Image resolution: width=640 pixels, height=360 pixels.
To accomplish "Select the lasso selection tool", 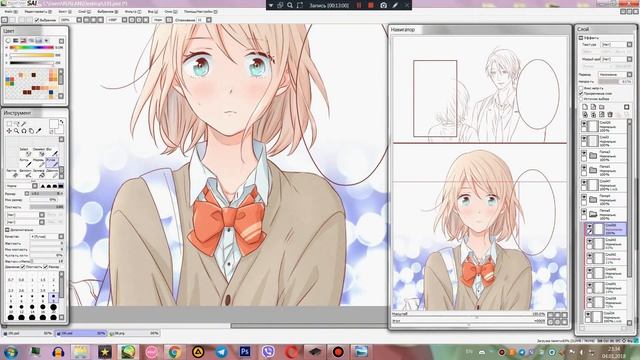I will [x=17, y=123].
